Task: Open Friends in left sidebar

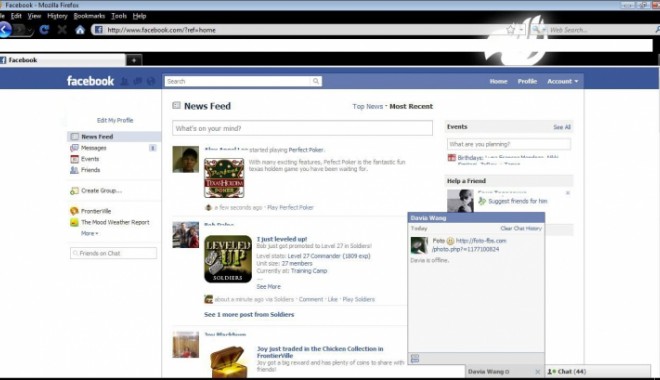Action: pyautogui.click(x=90, y=170)
